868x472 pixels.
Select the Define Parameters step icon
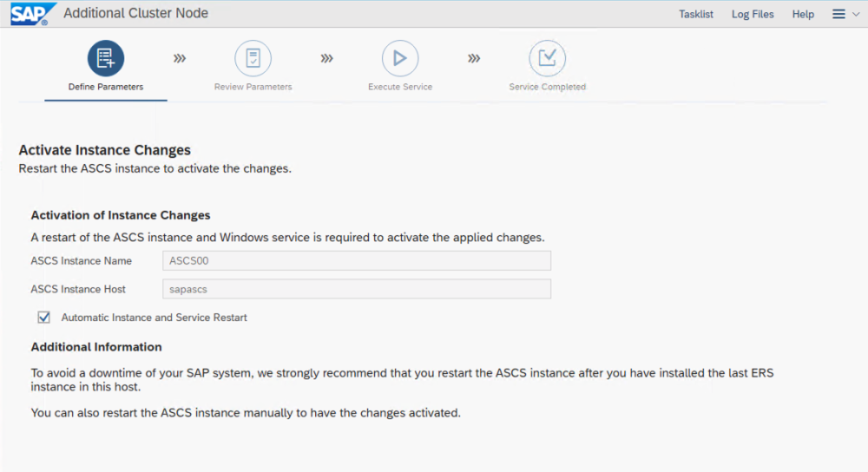106,58
